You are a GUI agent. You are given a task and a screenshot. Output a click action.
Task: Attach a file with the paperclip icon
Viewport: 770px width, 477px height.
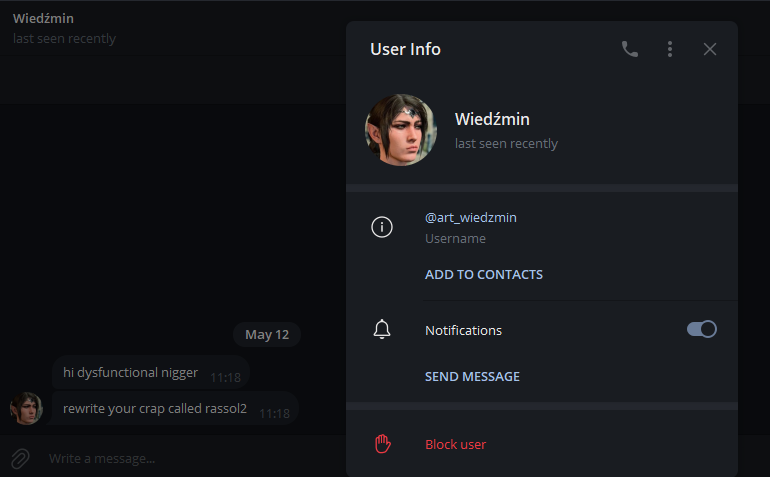coord(20,459)
